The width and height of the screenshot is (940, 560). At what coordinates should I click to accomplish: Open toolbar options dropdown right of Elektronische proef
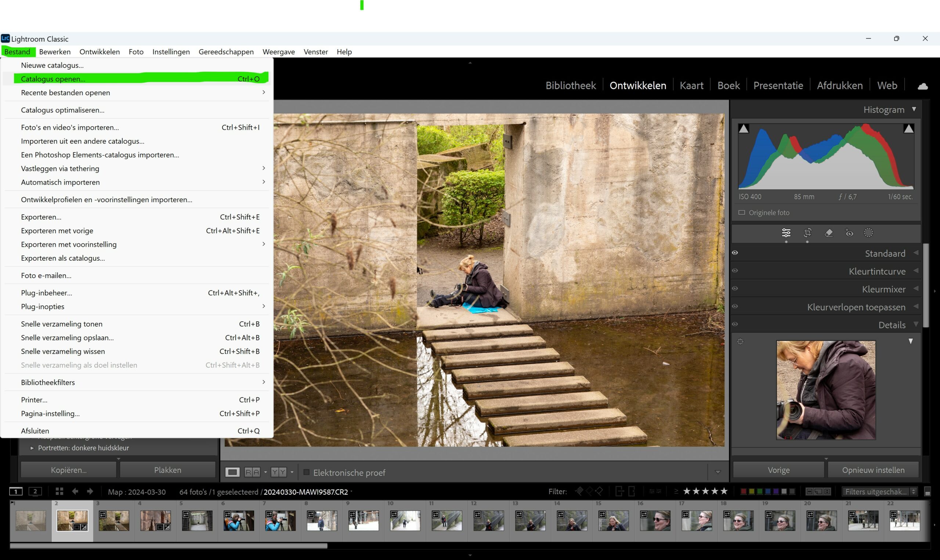click(718, 472)
